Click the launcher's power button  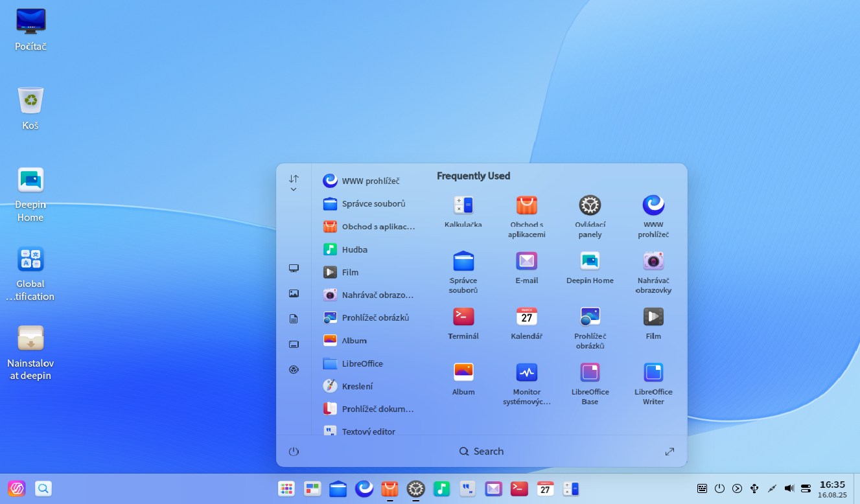click(x=294, y=452)
